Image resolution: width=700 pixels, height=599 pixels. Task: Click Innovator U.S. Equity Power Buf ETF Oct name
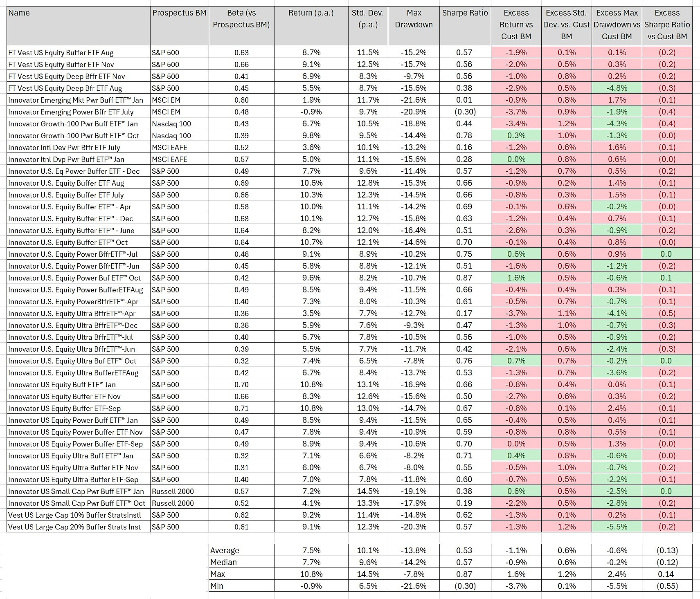79,278
